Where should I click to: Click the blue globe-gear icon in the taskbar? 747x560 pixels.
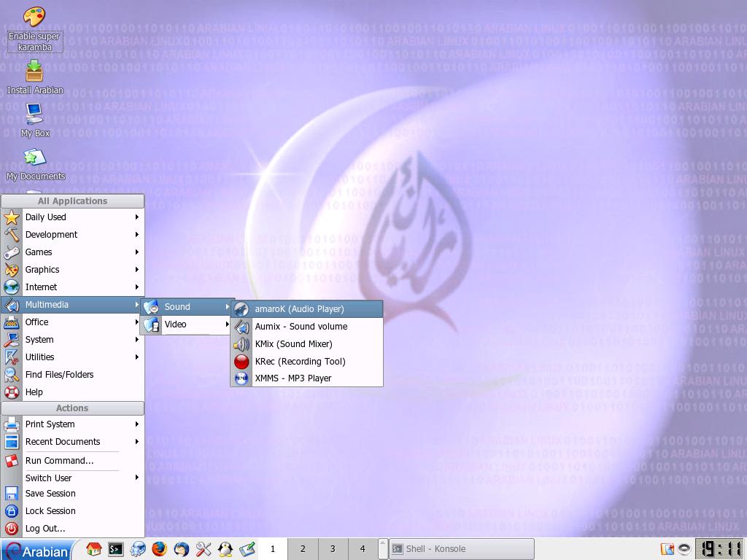(138, 549)
